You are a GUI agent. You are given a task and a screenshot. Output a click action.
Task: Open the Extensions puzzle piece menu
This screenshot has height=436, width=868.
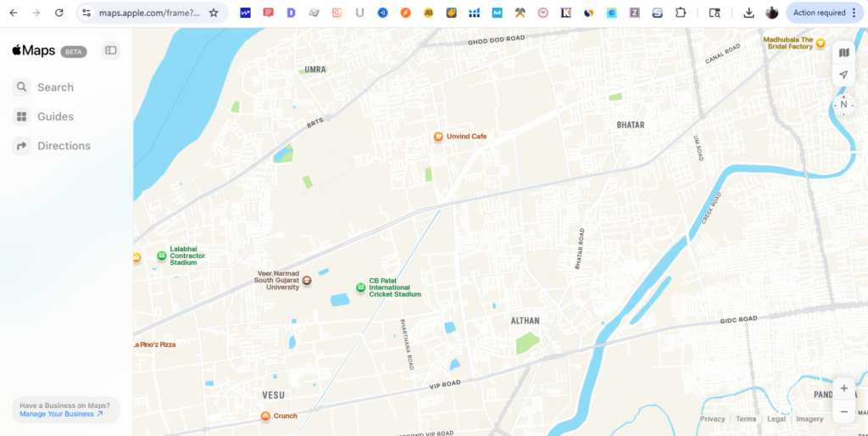[681, 13]
